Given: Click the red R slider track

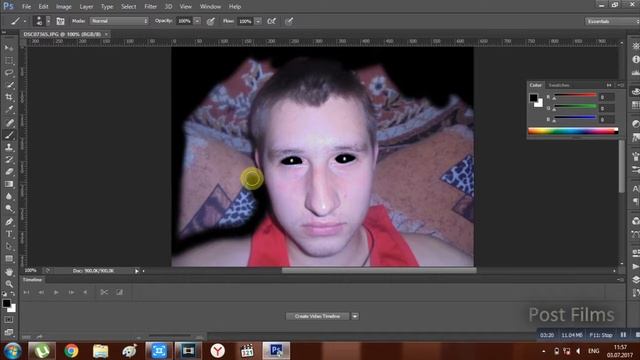Looking at the screenshot, I should (575, 95).
